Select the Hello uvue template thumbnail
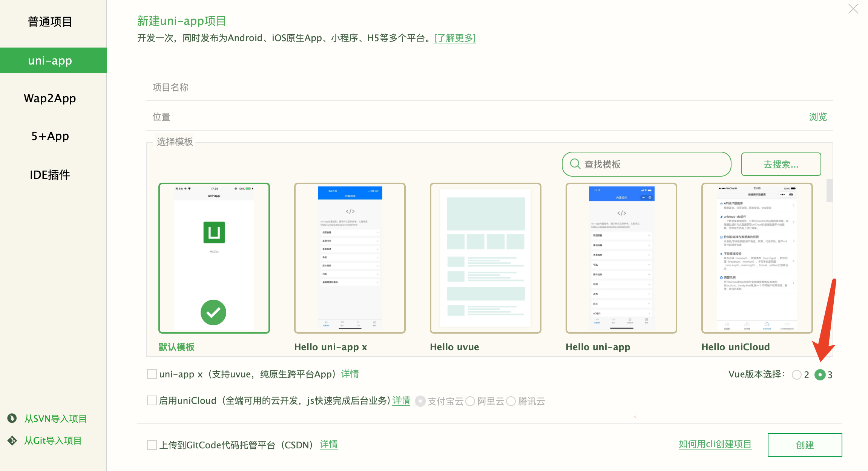The height and width of the screenshot is (471, 868). (486, 258)
